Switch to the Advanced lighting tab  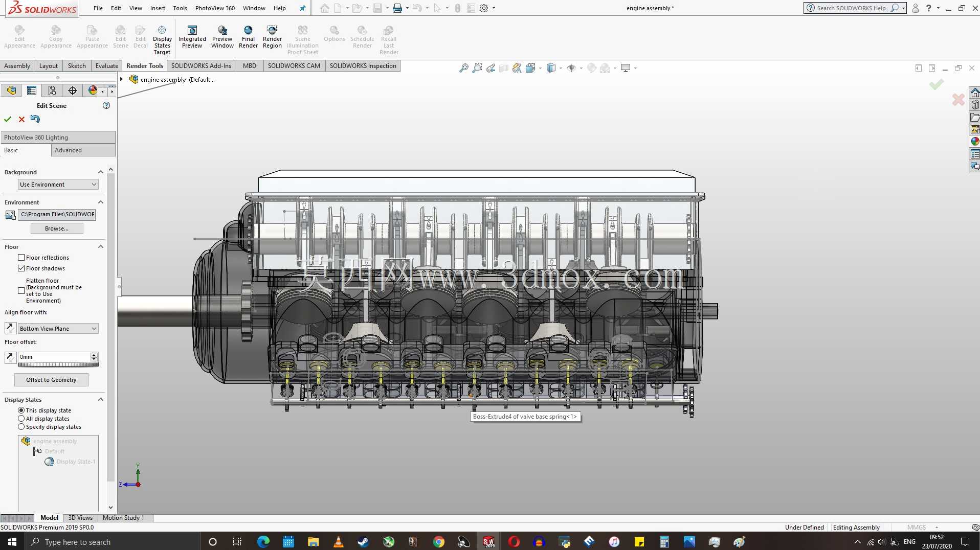tap(83, 150)
